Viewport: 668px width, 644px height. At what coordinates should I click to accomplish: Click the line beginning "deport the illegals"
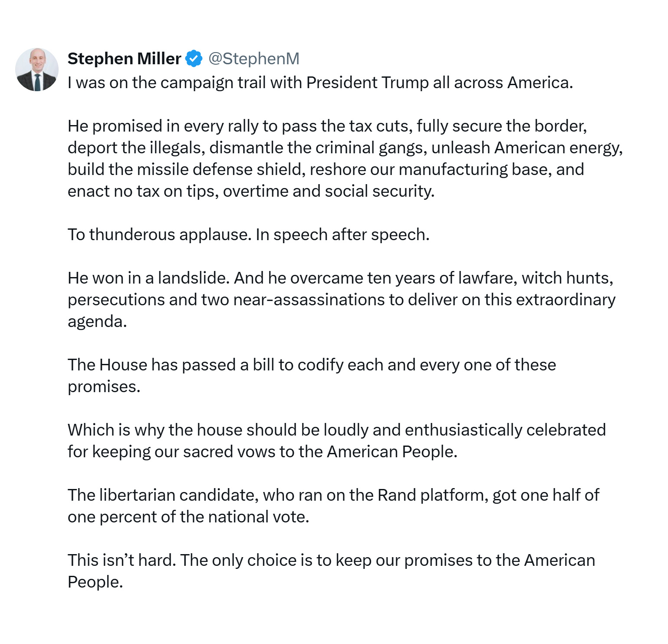tap(345, 148)
